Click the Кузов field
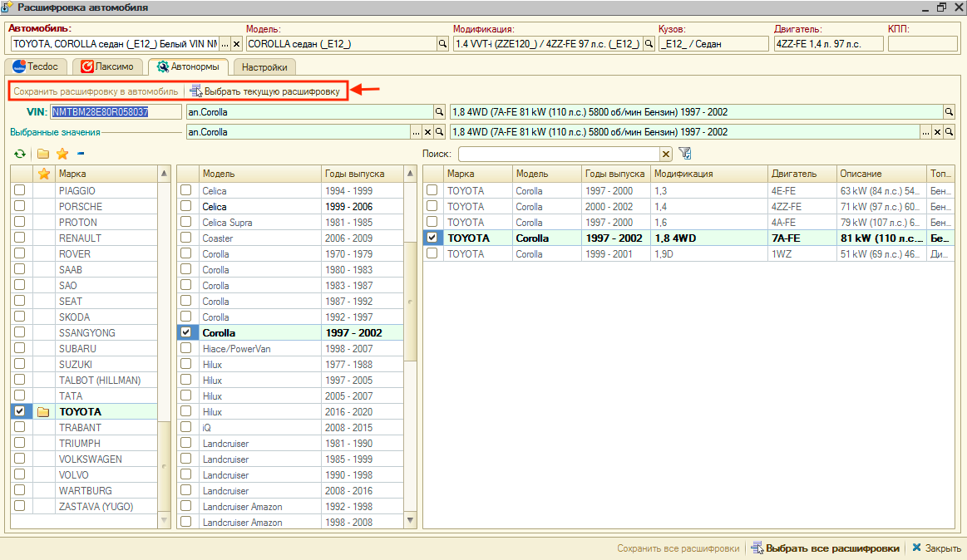This screenshot has width=967, height=560. point(713,44)
